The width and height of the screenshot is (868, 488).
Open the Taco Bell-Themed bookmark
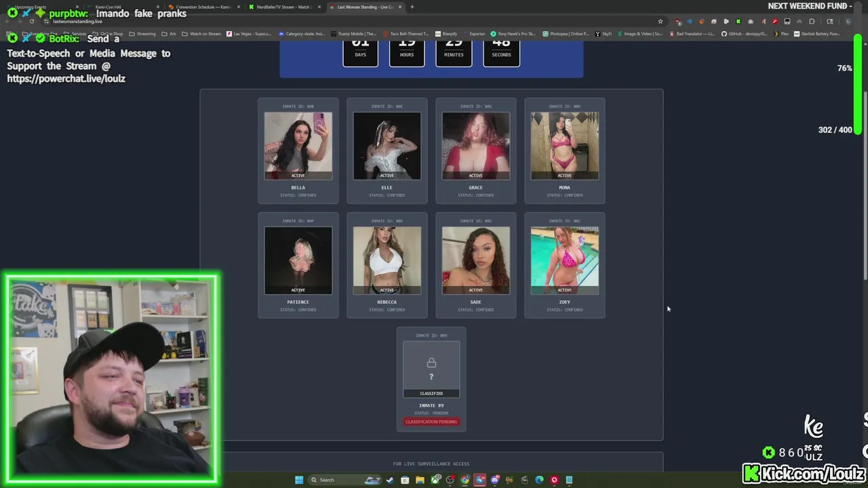[x=406, y=34]
